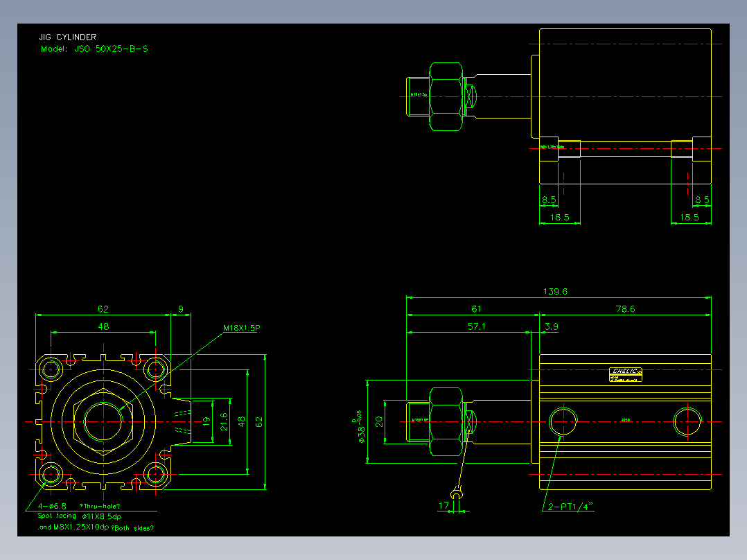
Task: Select the horizontal 62 dimension text
Action: click(103, 309)
